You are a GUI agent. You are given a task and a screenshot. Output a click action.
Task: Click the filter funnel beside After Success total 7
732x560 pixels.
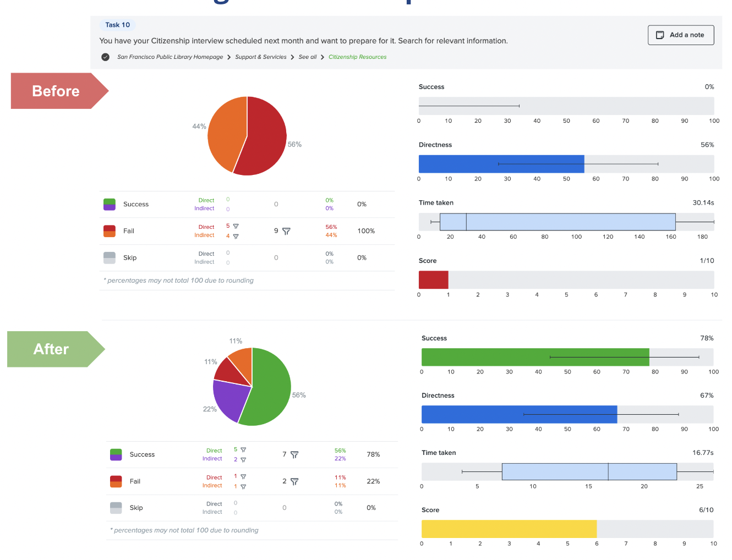294,455
